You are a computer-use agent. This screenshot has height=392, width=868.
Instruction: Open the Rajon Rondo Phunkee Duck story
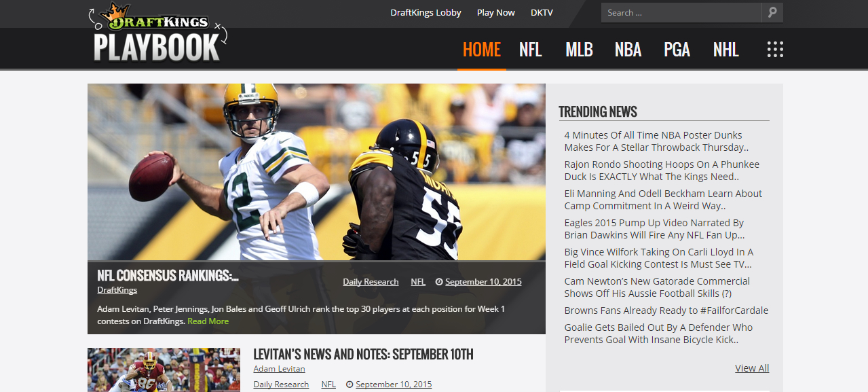tap(662, 171)
